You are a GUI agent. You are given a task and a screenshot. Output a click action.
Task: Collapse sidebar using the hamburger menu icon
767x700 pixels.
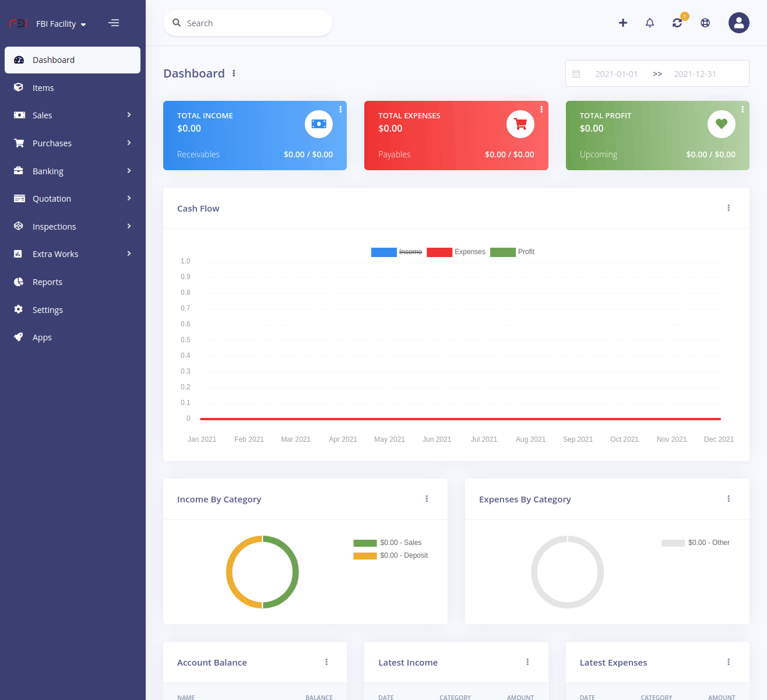[x=114, y=23]
